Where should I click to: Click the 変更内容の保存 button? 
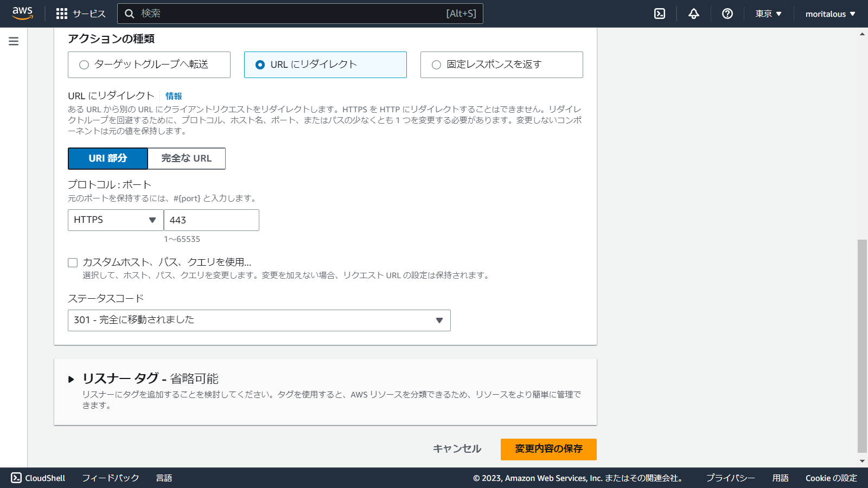point(548,449)
